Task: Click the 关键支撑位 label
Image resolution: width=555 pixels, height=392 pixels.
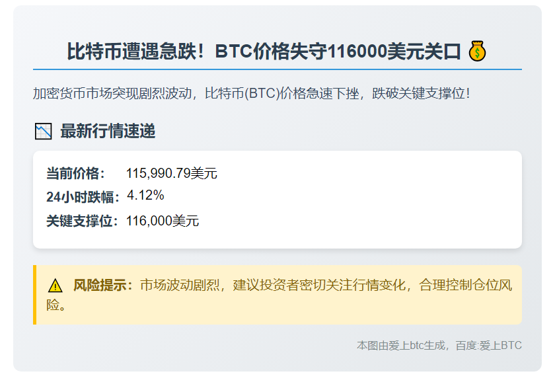Action: (x=83, y=221)
